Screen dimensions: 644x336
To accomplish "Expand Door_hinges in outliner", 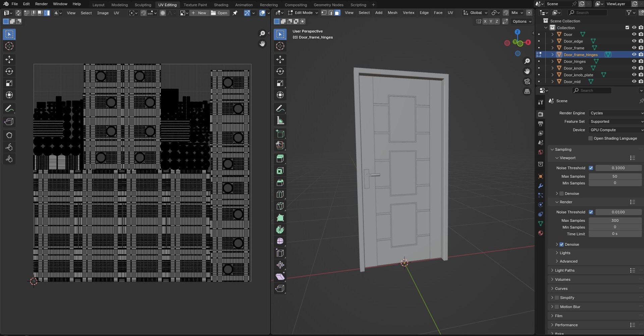I will click(552, 61).
